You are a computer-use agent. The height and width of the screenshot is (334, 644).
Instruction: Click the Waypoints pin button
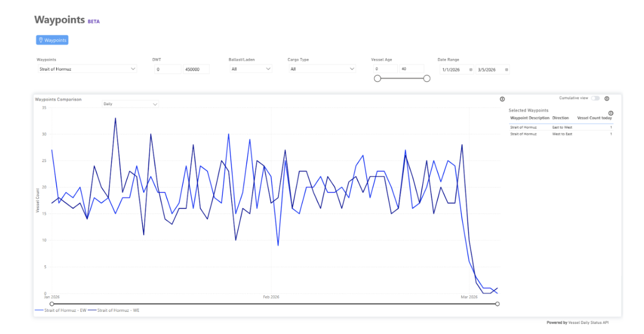[x=52, y=40]
